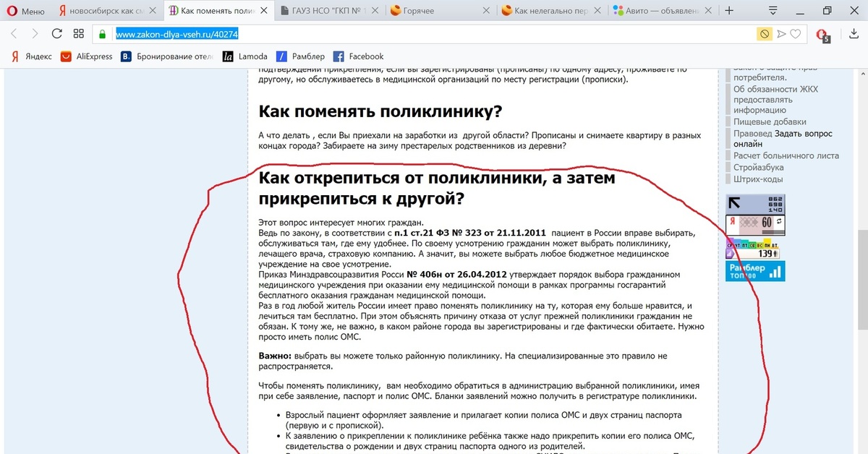The width and height of the screenshot is (868, 454).
Task: Open the Lamoda bookmark
Action: (245, 56)
